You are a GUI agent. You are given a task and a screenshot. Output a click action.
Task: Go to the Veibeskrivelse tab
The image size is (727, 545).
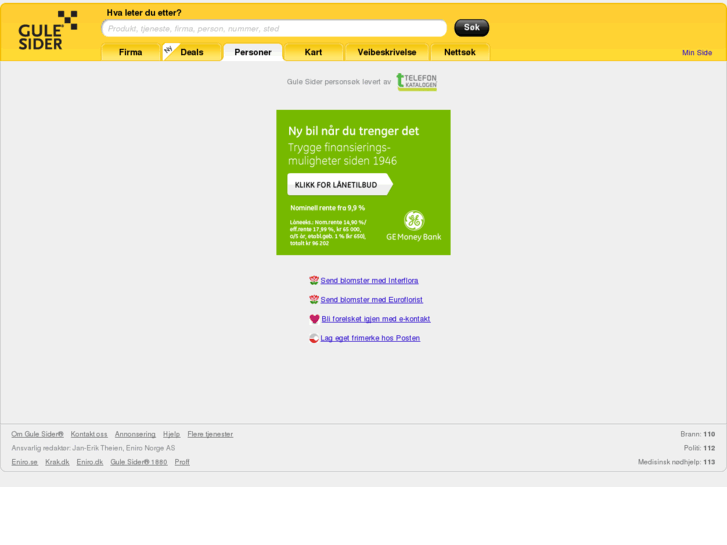pos(387,52)
